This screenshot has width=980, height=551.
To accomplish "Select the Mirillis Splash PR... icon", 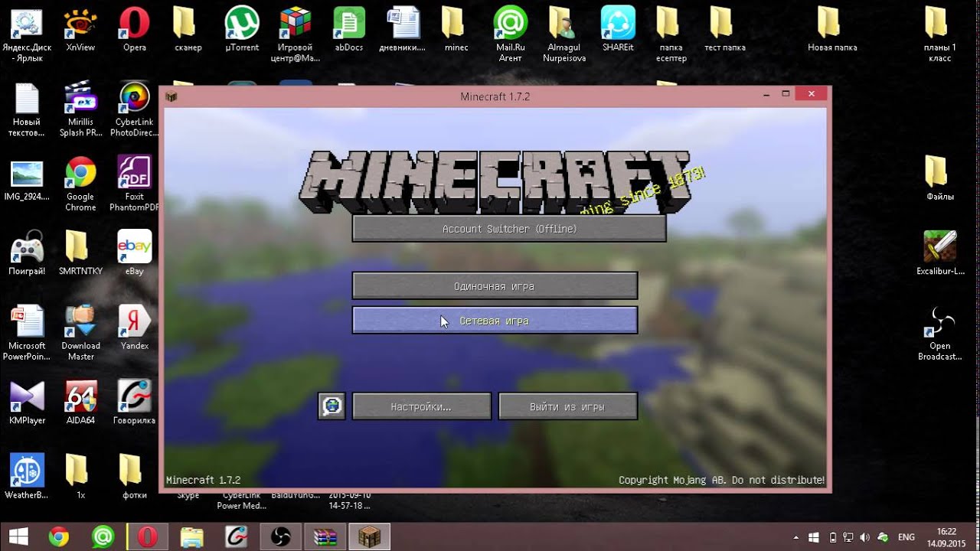I will click(x=80, y=109).
